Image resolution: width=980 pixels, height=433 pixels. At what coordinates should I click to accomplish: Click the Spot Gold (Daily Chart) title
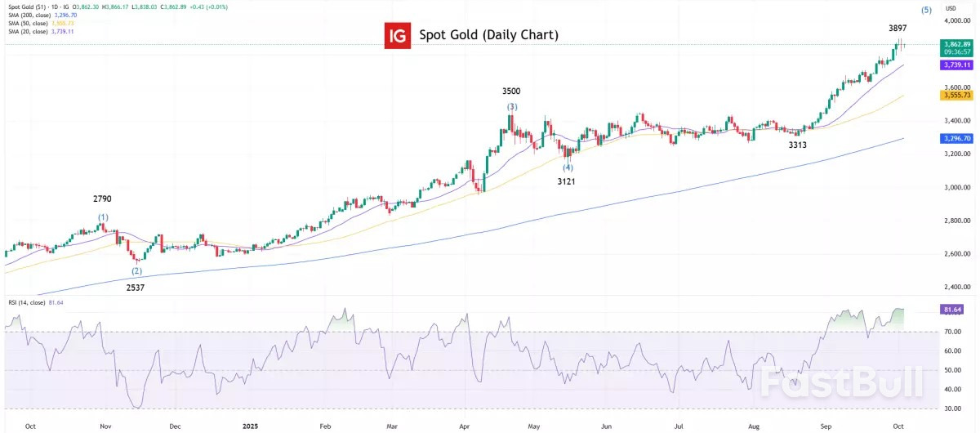point(488,35)
